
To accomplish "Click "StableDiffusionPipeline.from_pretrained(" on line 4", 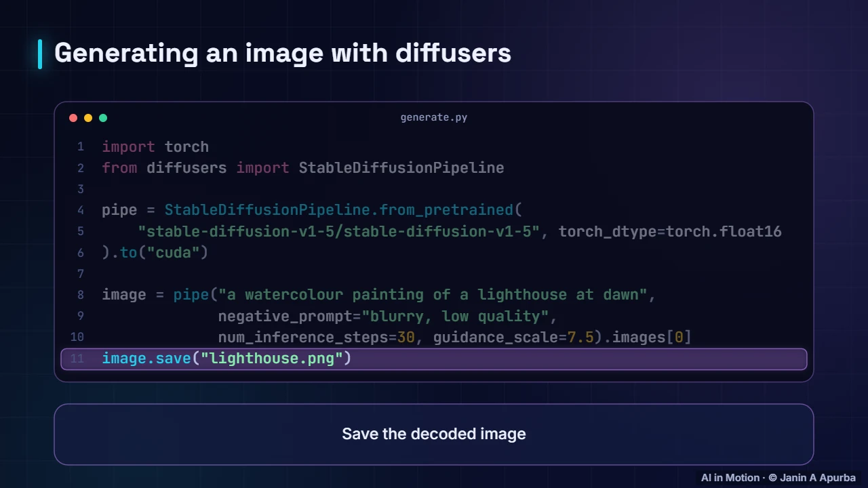I will [343, 210].
